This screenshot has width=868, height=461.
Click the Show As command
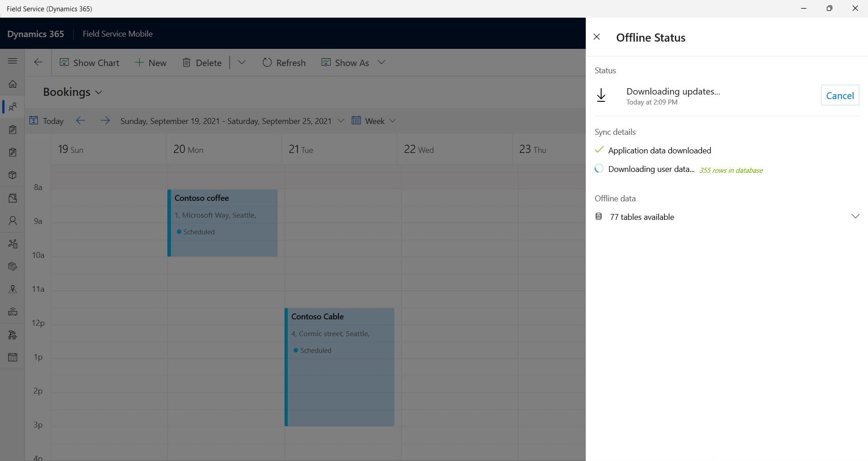(345, 63)
